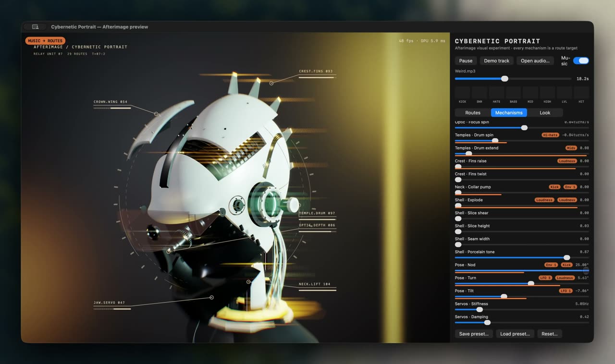Adjust the Servos · Damping slider
The height and width of the screenshot is (364, 615).
pos(522,322)
